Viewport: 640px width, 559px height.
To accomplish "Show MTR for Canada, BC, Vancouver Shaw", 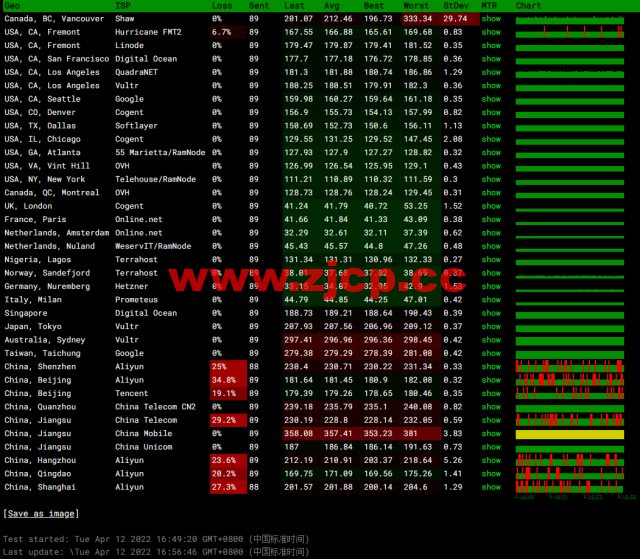I will (491, 19).
